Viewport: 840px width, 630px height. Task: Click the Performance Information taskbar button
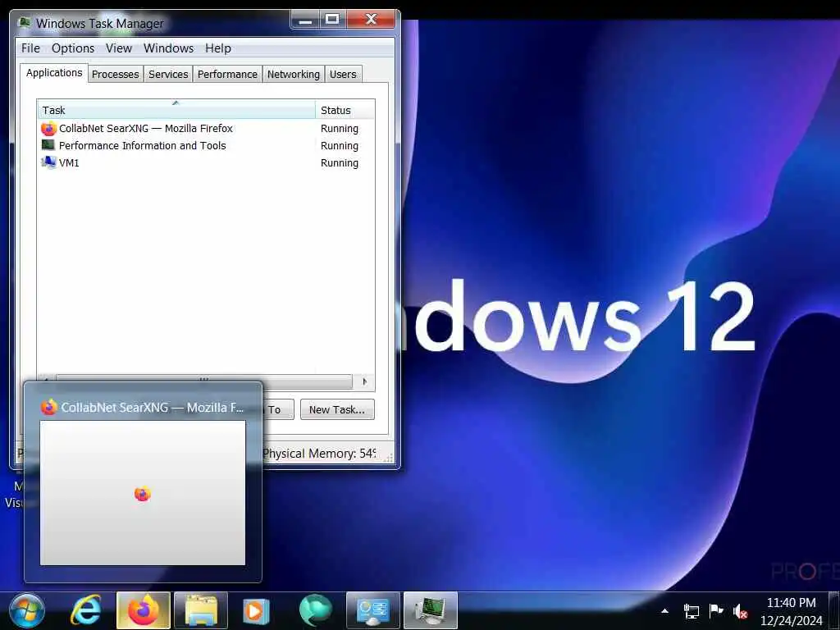373,610
